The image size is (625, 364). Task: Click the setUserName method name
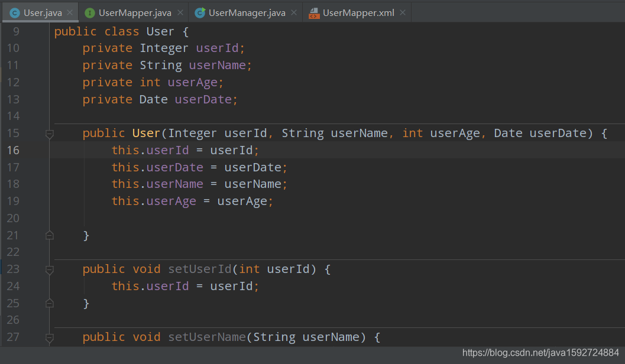pyautogui.click(x=207, y=337)
